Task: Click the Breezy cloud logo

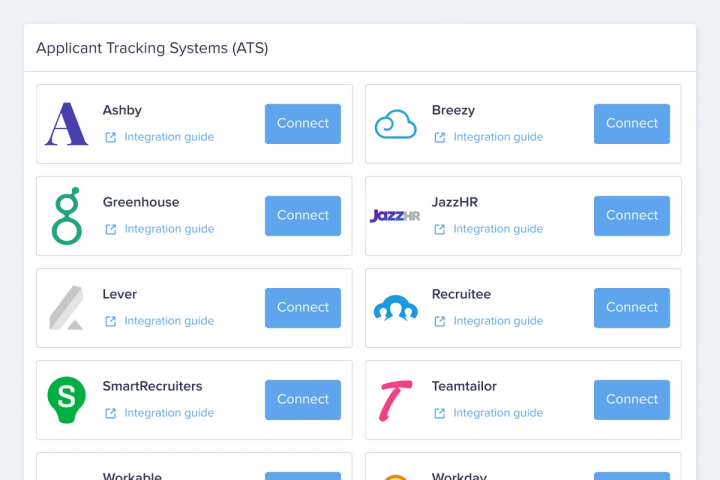Action: pos(396,124)
